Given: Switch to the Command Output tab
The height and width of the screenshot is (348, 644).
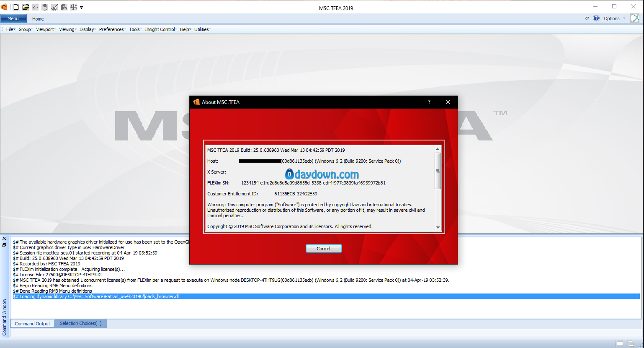Looking at the screenshot, I should pos(32,324).
